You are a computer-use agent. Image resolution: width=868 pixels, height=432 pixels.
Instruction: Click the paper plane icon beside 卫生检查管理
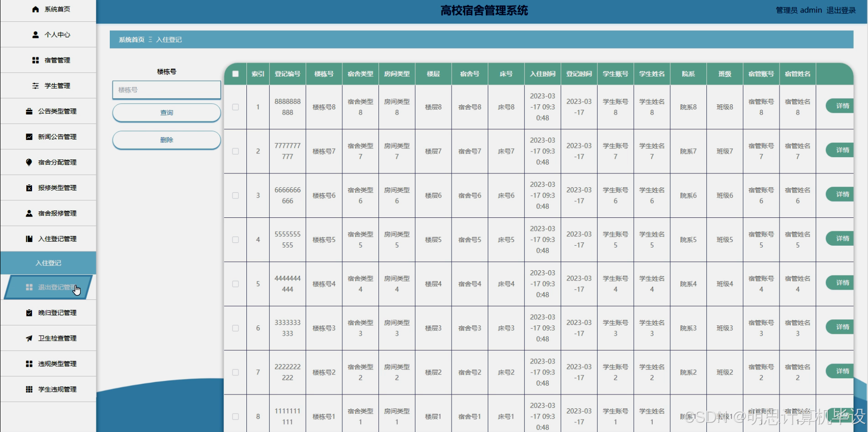pyautogui.click(x=29, y=338)
